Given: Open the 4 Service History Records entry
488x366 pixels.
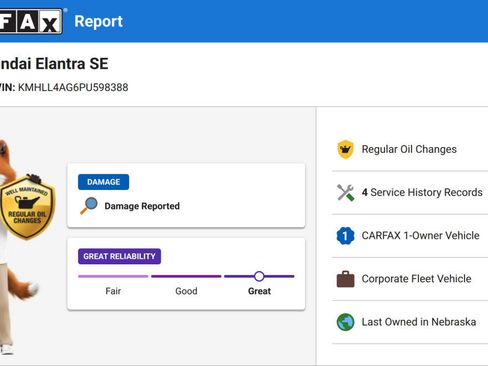Looking at the screenshot, I should pos(410,193).
